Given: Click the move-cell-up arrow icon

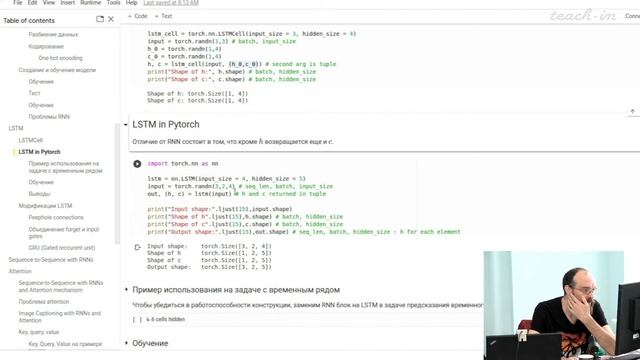Looking at the screenshot, I should 632,111.
